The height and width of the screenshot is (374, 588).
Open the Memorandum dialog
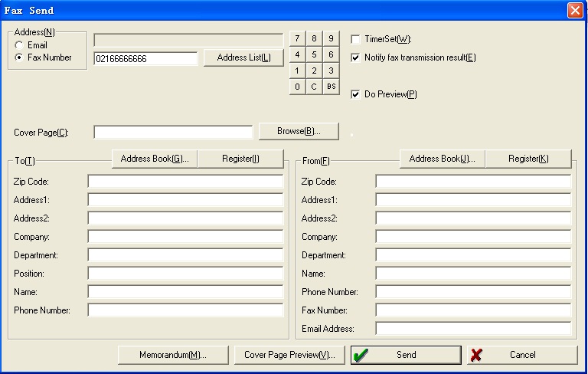point(173,355)
